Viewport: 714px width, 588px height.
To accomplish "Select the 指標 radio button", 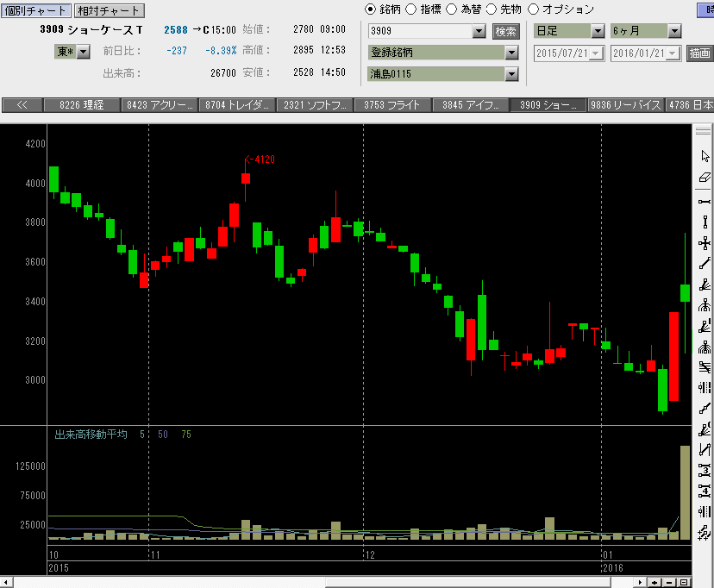I will pos(410,9).
